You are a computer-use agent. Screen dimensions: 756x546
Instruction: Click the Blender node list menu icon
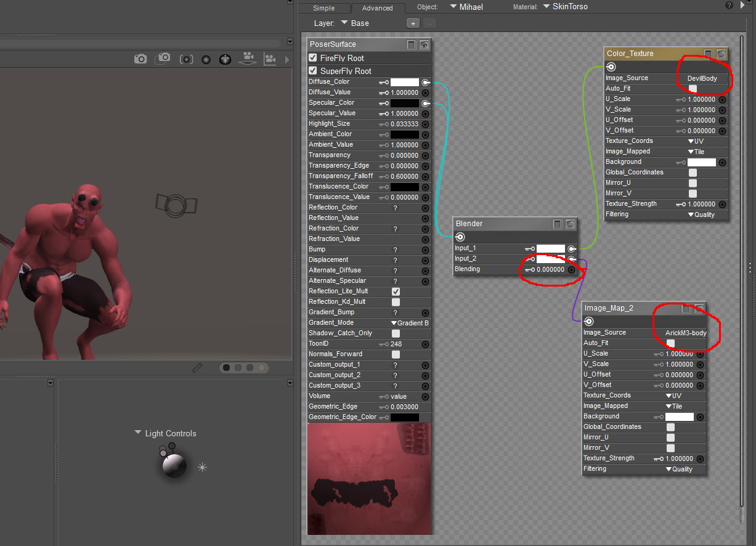(558, 224)
